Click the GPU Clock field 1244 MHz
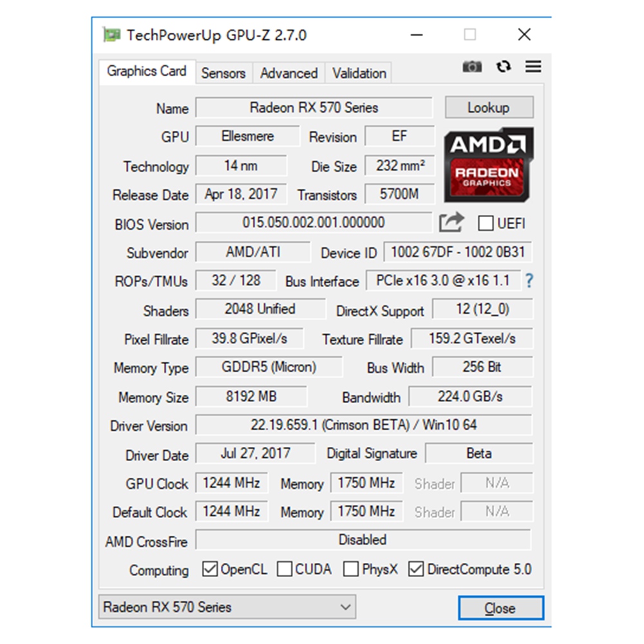Image resolution: width=644 pixels, height=644 pixels. pyautogui.click(x=232, y=483)
